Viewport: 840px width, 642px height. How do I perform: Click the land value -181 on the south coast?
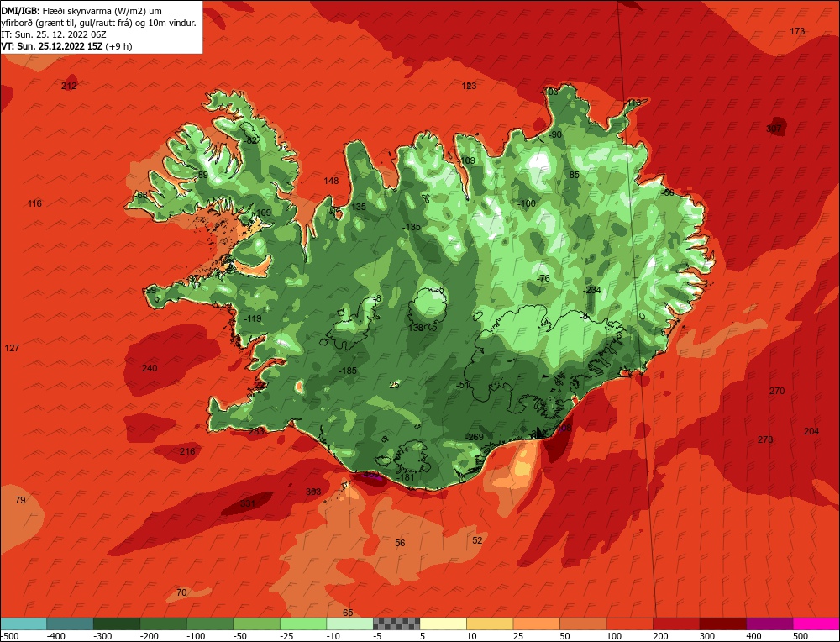pyautogui.click(x=406, y=477)
